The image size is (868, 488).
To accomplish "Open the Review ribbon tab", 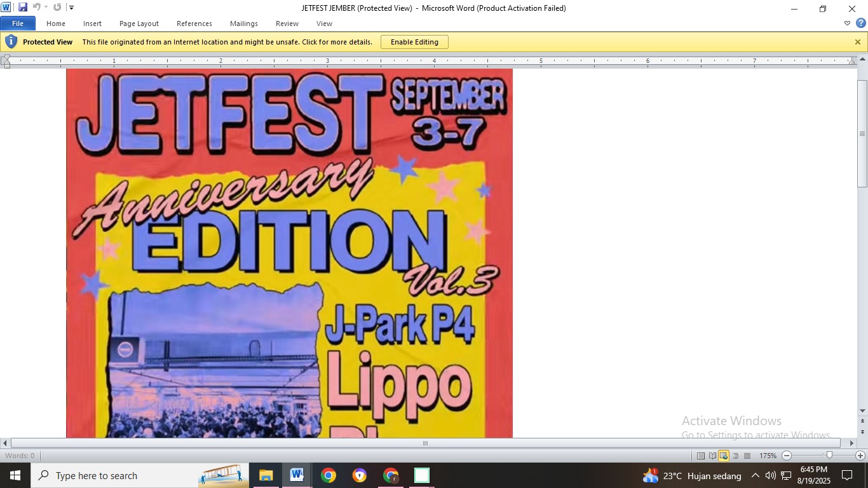I will 287,24.
